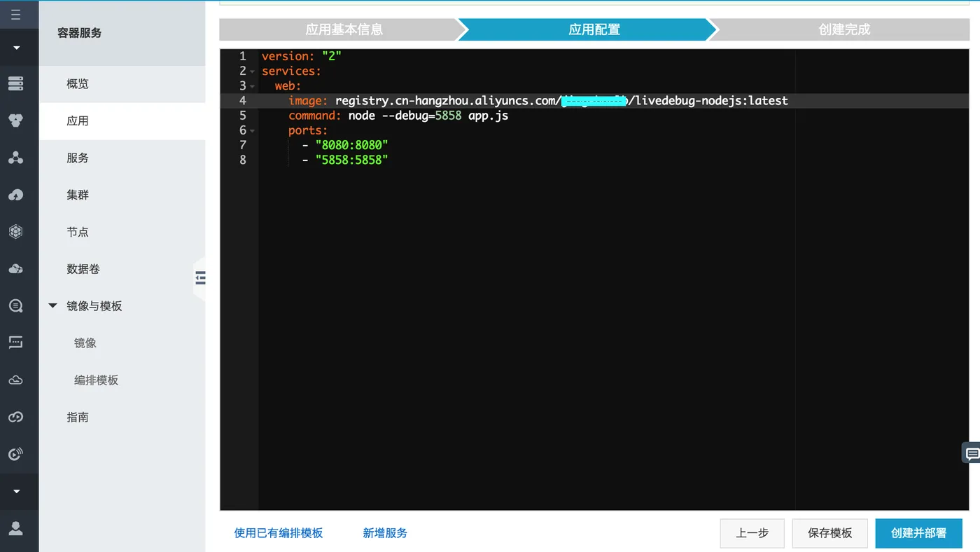Fold the web section at line 3
980x552 pixels.
click(251, 85)
